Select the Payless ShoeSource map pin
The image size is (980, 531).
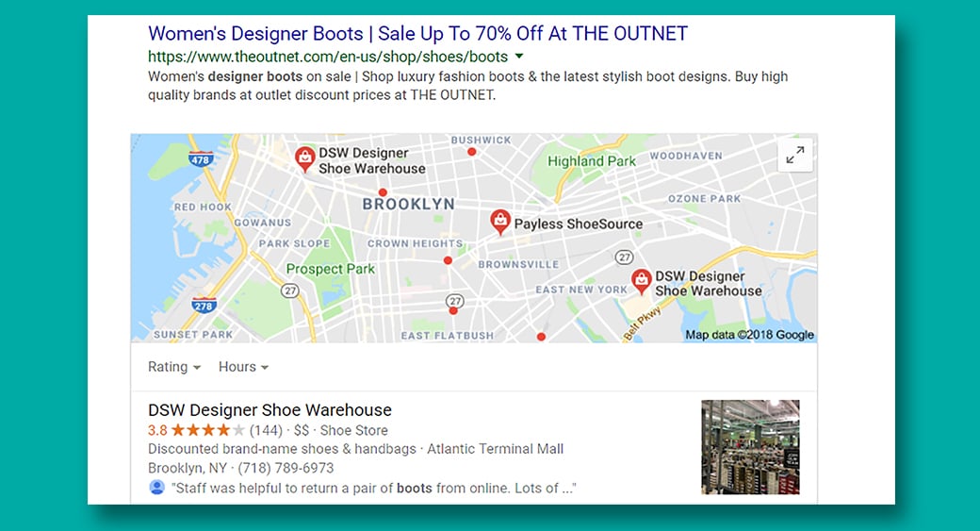[499, 222]
